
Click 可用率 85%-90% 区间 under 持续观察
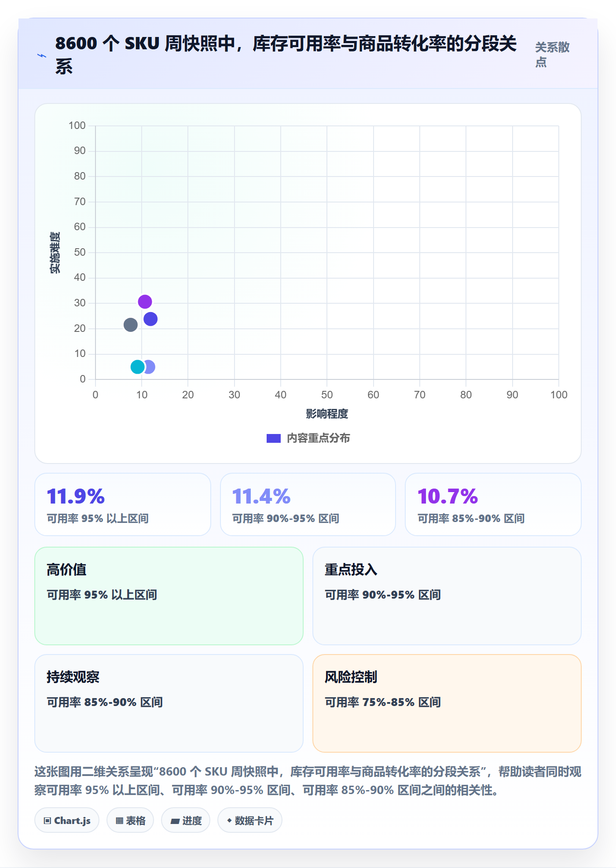point(105,702)
